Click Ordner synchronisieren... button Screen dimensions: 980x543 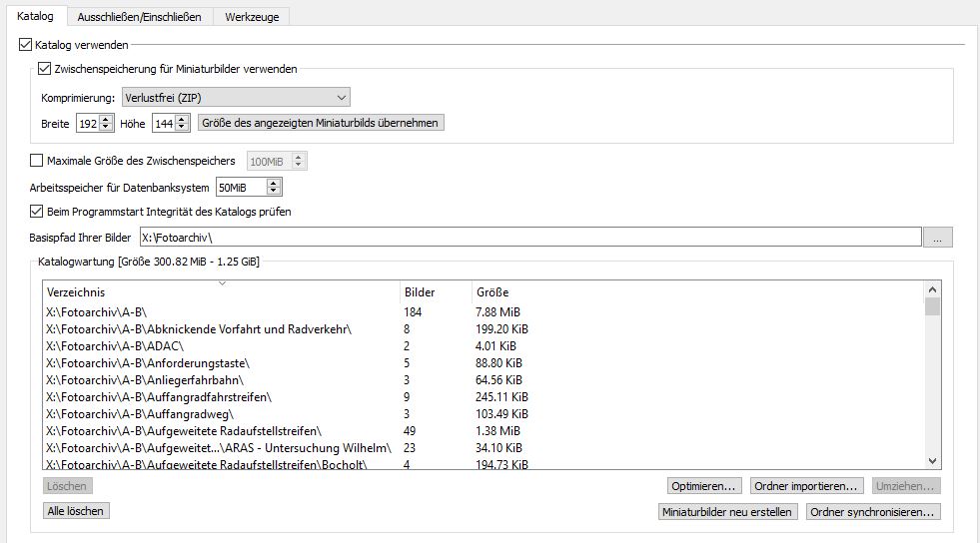(x=873, y=512)
